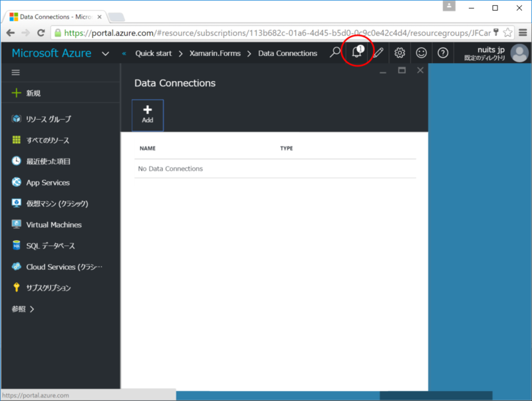Open the edit dashboard pencil icon

point(378,53)
